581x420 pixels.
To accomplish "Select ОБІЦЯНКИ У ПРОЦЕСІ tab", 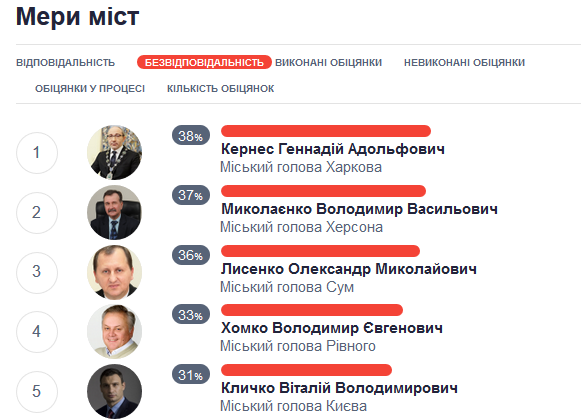I will coord(90,89).
